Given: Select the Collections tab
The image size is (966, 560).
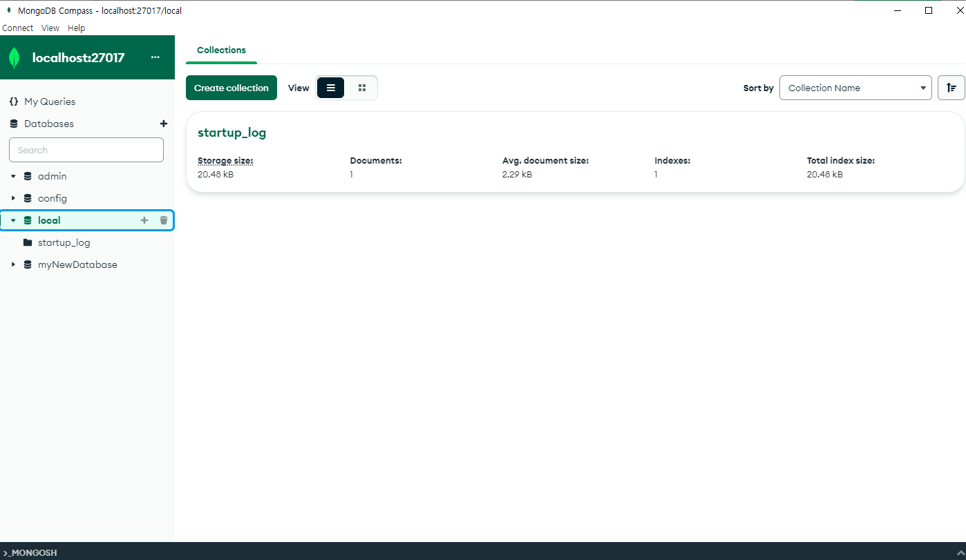Looking at the screenshot, I should [x=221, y=50].
